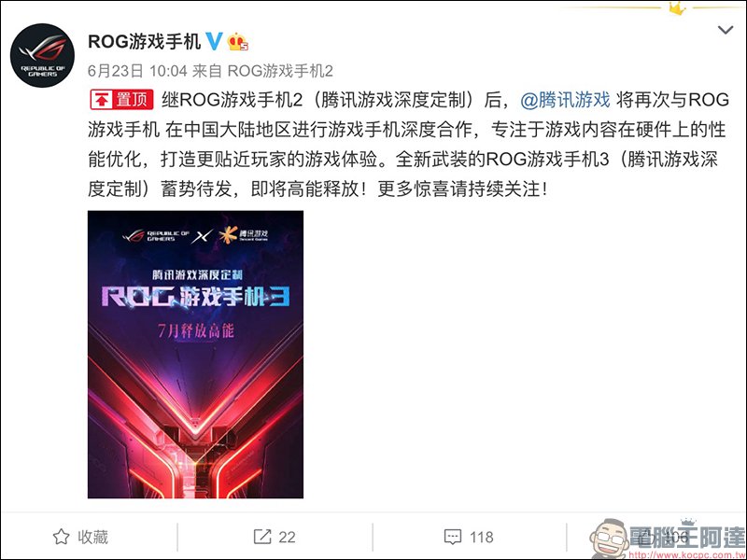747x560 pixels.
Task: Click the blue verified V badge
Action: tap(214, 41)
